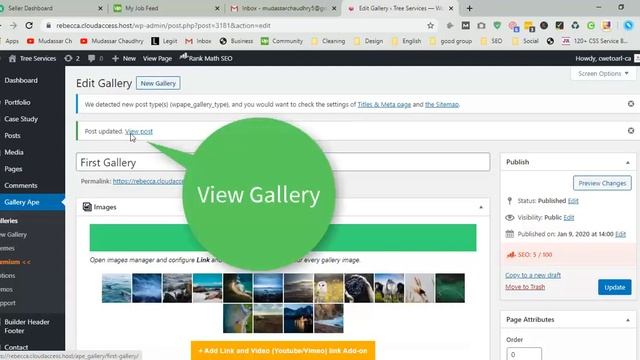Open the Cleaning bookmarks folder

pos(328,41)
